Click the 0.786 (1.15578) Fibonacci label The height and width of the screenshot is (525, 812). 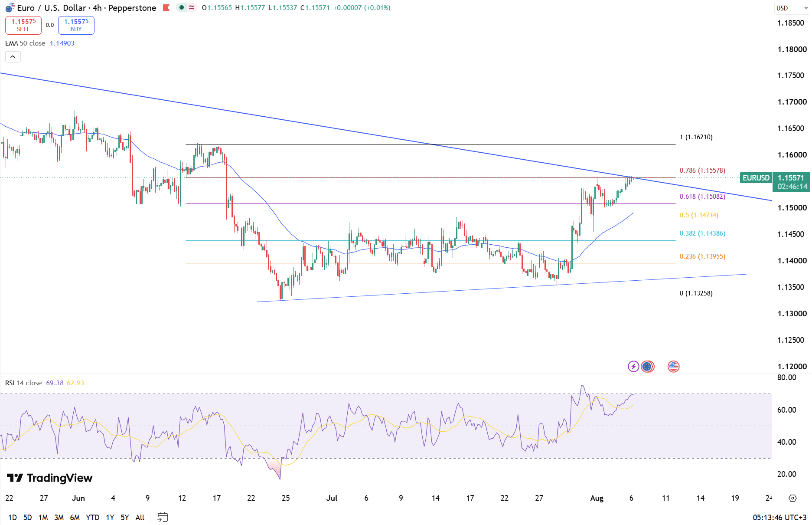pyautogui.click(x=702, y=171)
